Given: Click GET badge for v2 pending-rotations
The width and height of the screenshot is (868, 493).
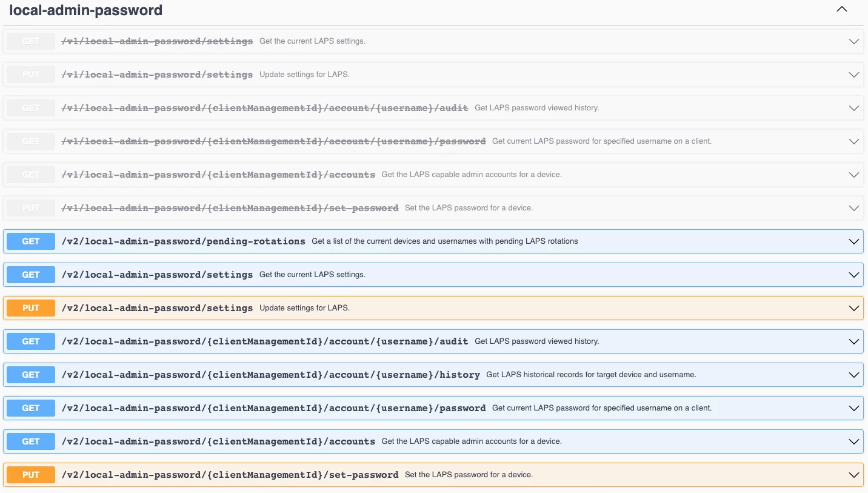Looking at the screenshot, I should tap(31, 241).
